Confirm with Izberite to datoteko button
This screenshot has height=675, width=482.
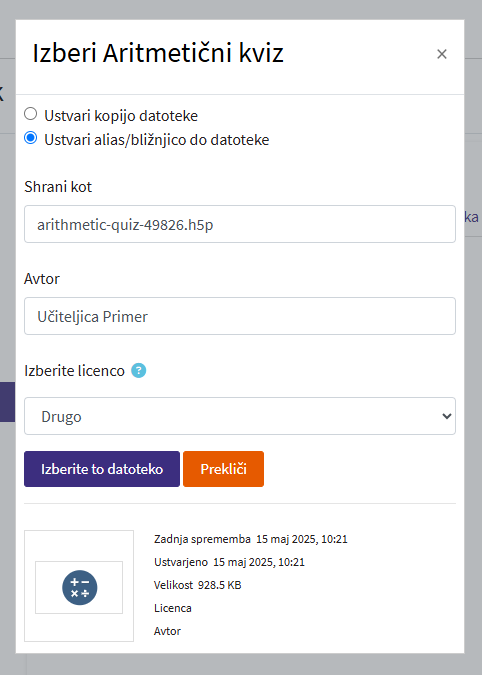coord(102,469)
